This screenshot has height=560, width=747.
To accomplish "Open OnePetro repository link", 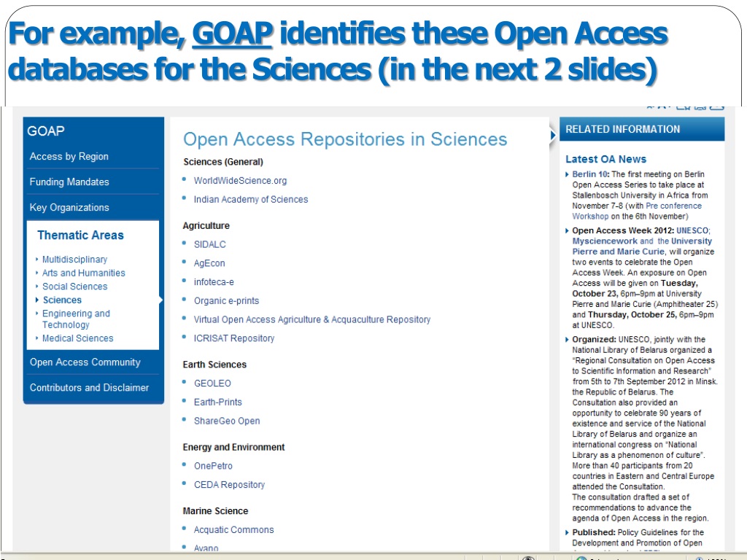I will click(213, 466).
